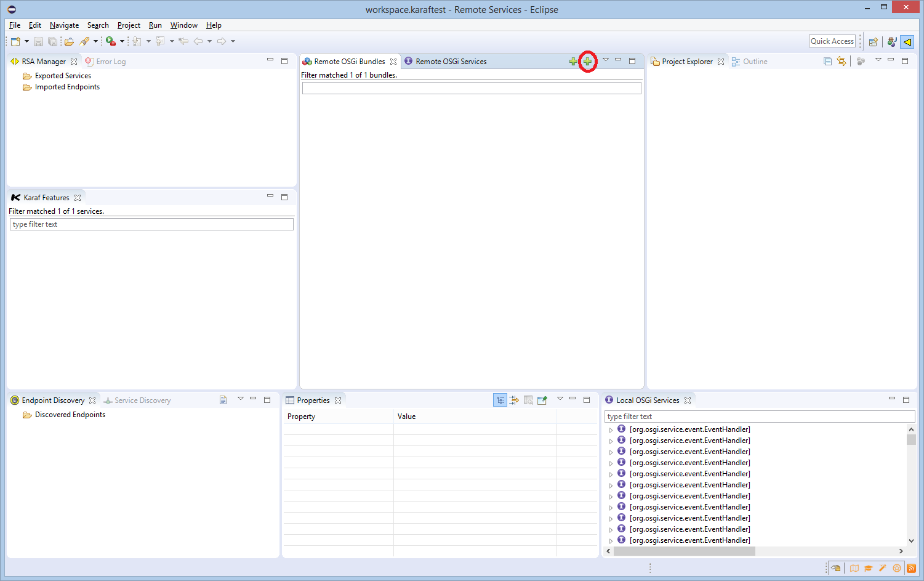
Task: Open the View Menu triangle in Properties view
Action: click(560, 399)
